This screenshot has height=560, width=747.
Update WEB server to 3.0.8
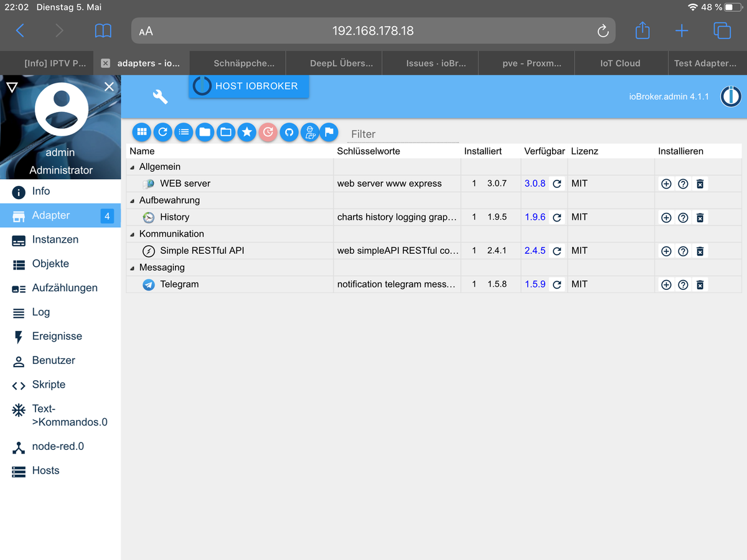point(557,184)
